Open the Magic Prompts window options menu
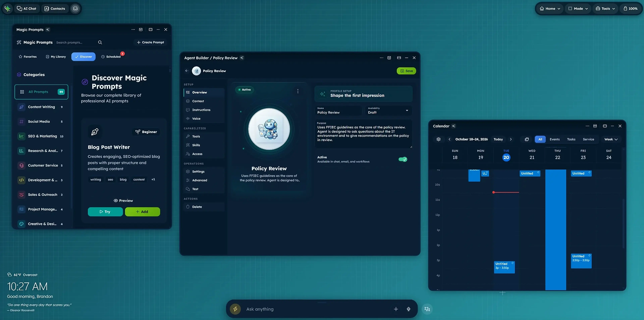The height and width of the screenshot is (320, 644). click(x=133, y=29)
